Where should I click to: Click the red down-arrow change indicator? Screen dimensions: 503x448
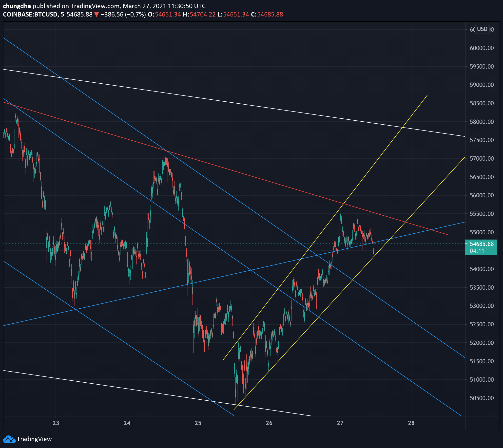(x=97, y=15)
